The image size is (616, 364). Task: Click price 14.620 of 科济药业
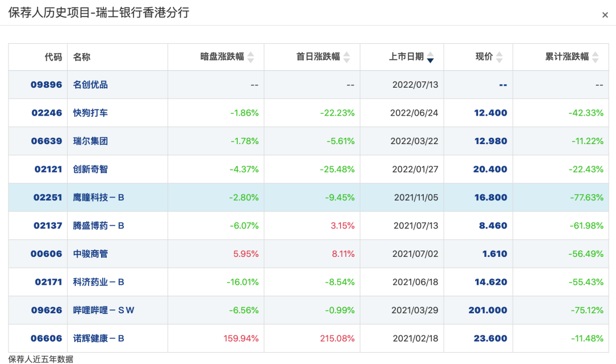tap(491, 282)
